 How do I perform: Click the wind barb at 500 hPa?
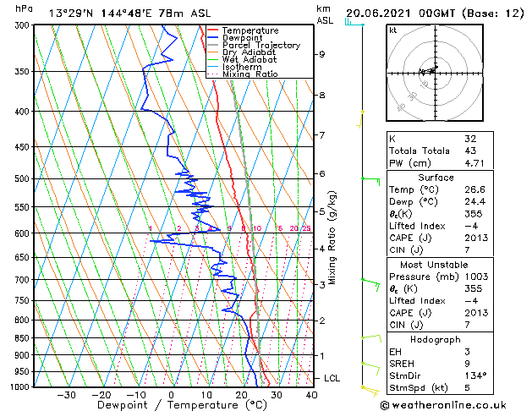pyautogui.click(x=370, y=180)
